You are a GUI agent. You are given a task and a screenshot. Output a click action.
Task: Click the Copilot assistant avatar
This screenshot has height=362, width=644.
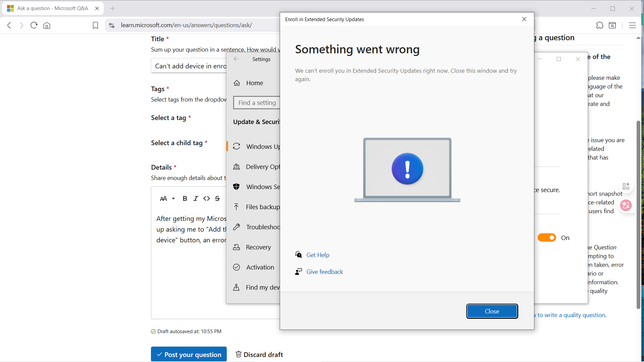tap(626, 205)
